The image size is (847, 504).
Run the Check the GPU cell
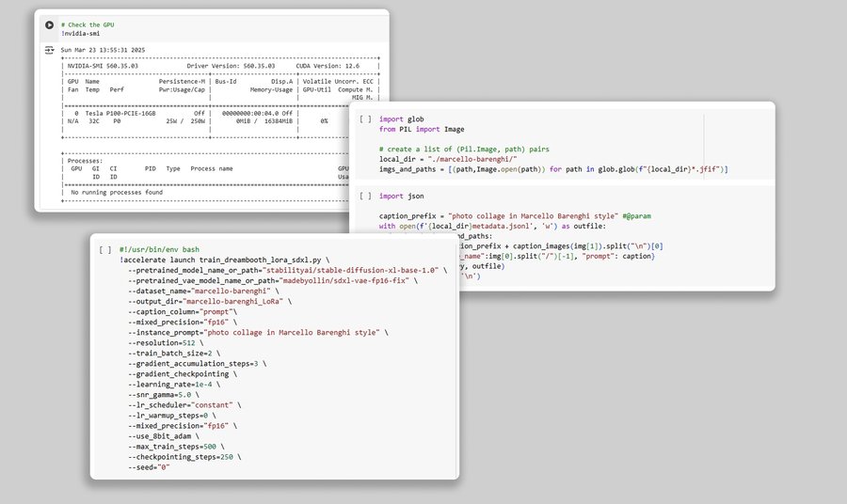(x=49, y=24)
